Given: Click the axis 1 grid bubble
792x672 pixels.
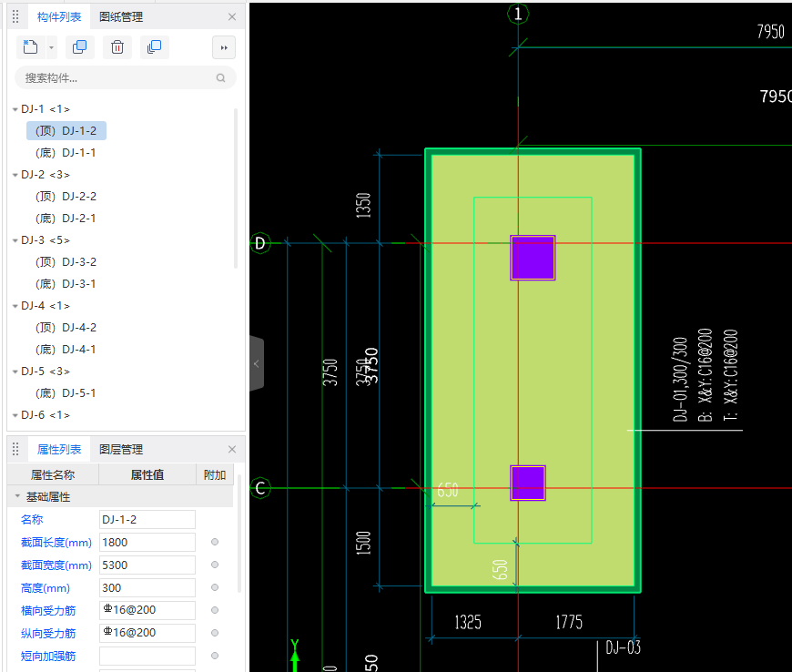Looking at the screenshot, I should click(x=518, y=15).
